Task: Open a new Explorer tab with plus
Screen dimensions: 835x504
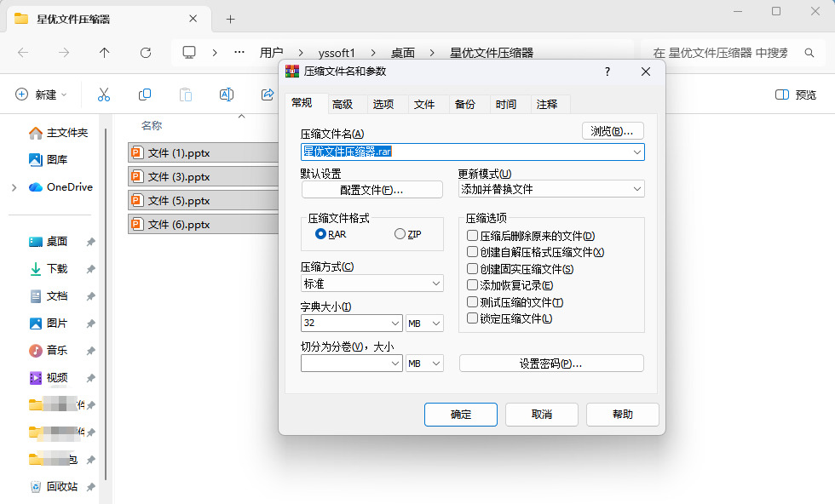Action: coord(230,20)
